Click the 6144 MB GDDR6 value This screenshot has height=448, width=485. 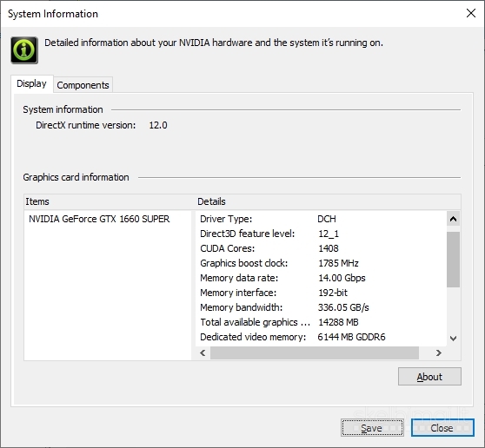coord(351,337)
